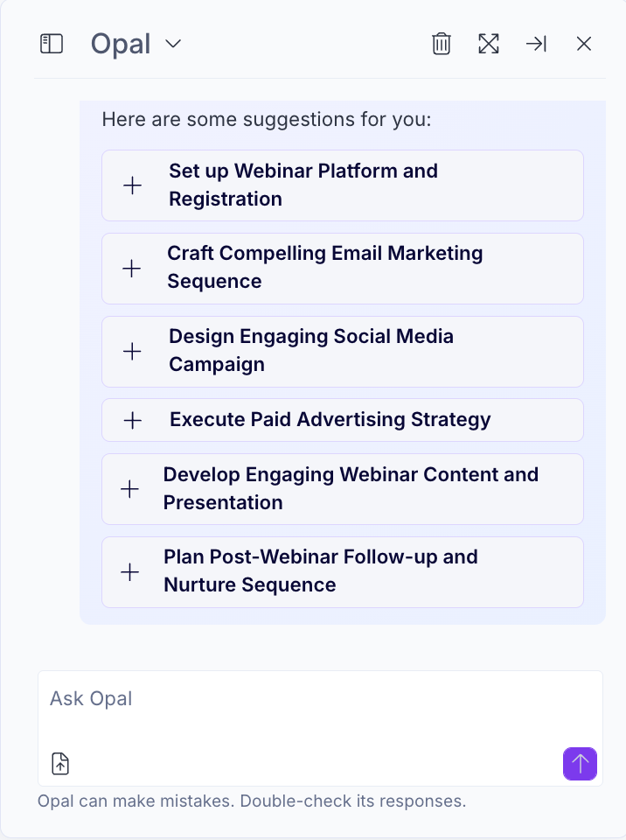Viewport: 626px width, 840px height.
Task: Add Plan Post-Webinar Follow-up plus icon
Action: [x=129, y=572]
